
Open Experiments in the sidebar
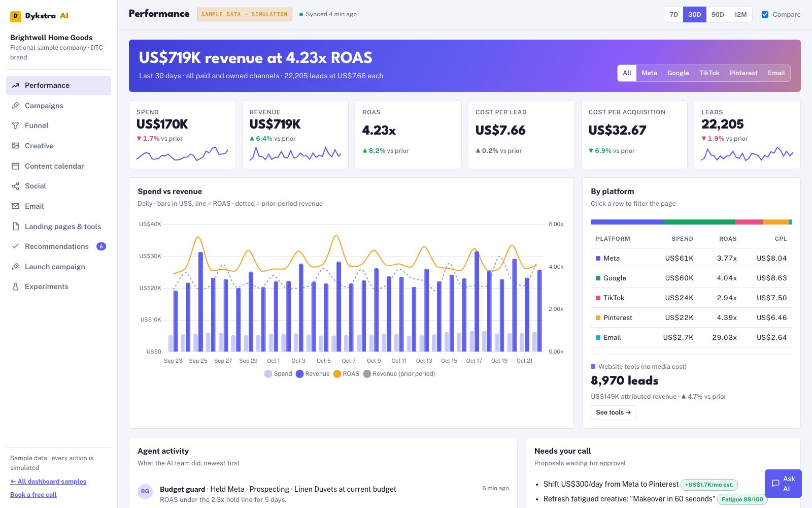(58, 287)
